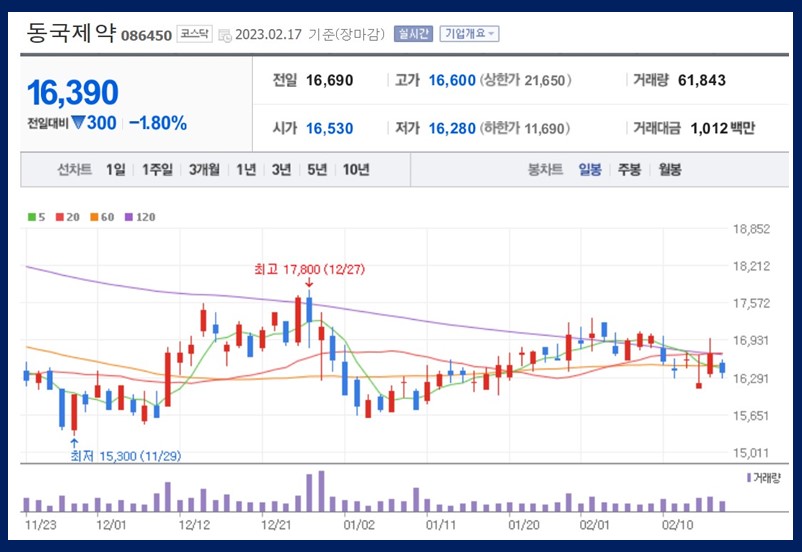Click the 동국제약 company name heading
Image resolution: width=802 pixels, height=552 pixels.
click(x=71, y=33)
